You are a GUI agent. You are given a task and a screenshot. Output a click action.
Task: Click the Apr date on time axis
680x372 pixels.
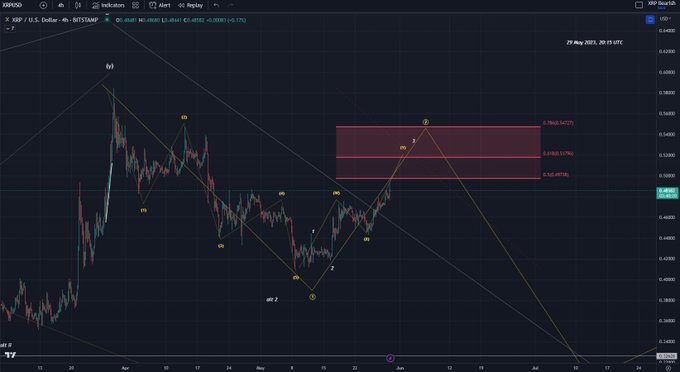pos(125,368)
